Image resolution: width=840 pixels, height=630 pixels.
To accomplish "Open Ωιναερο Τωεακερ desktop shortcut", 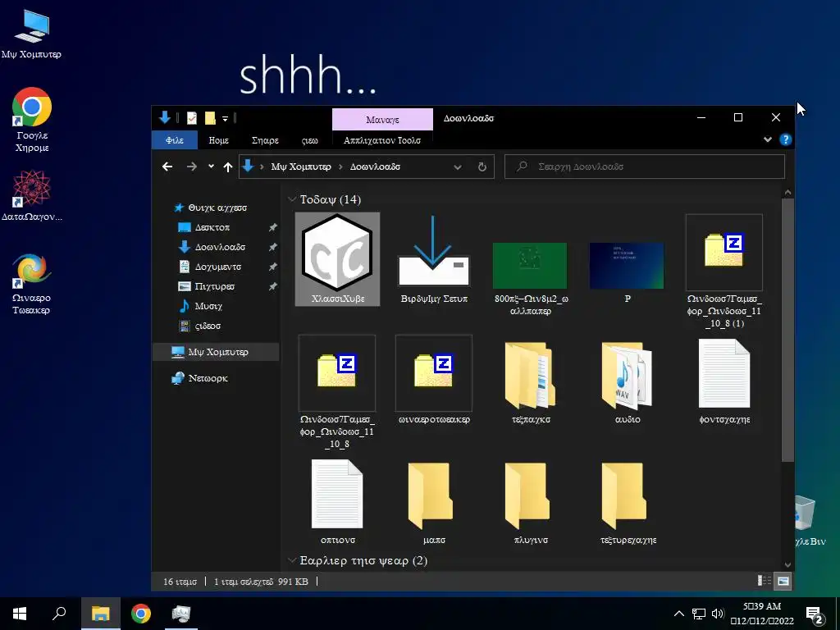I will [x=32, y=284].
